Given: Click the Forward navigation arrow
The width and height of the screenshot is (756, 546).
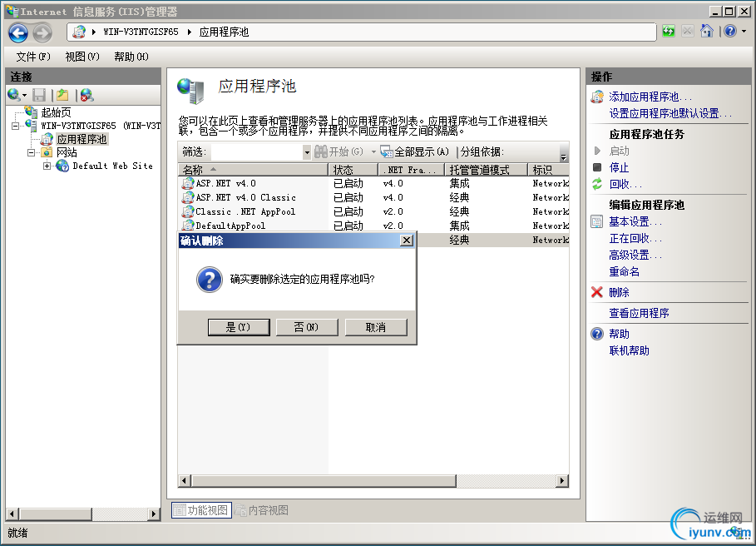Looking at the screenshot, I should coord(42,32).
